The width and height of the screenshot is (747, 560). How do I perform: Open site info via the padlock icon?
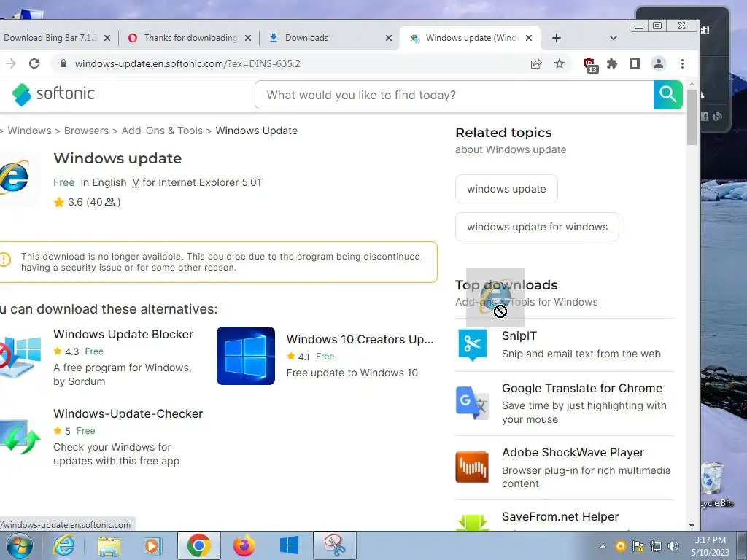pyautogui.click(x=63, y=63)
